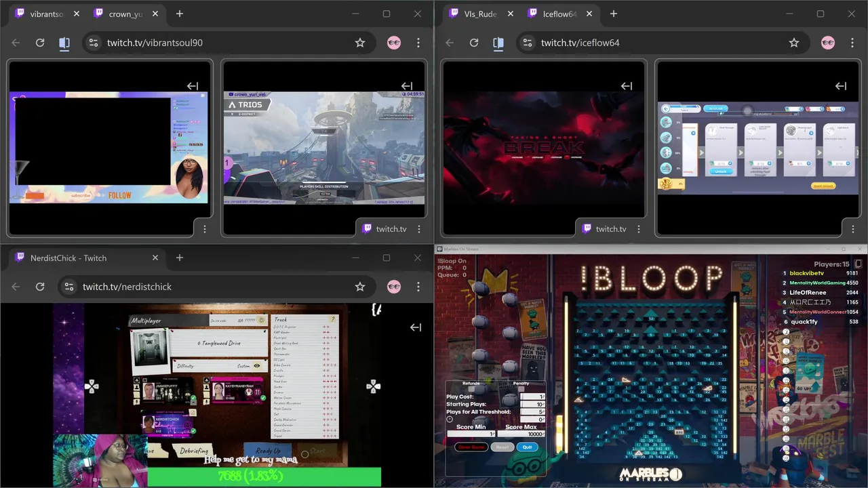The width and height of the screenshot is (868, 488).
Task: Collapse chat arrow on crown_yuri_vel TRIOS stream
Action: coord(407,86)
